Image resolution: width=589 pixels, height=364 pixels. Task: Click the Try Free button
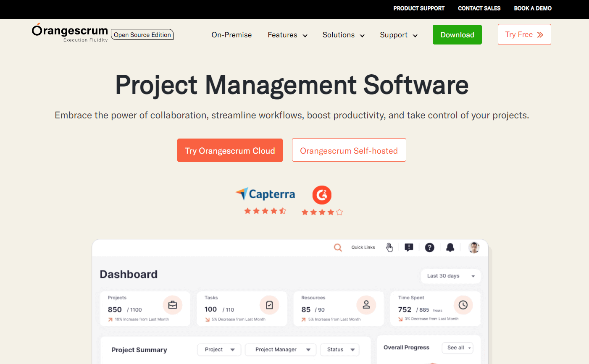(524, 34)
